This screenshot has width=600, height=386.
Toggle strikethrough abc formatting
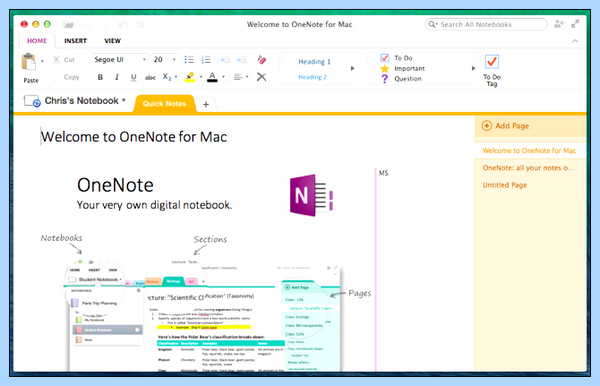point(150,78)
